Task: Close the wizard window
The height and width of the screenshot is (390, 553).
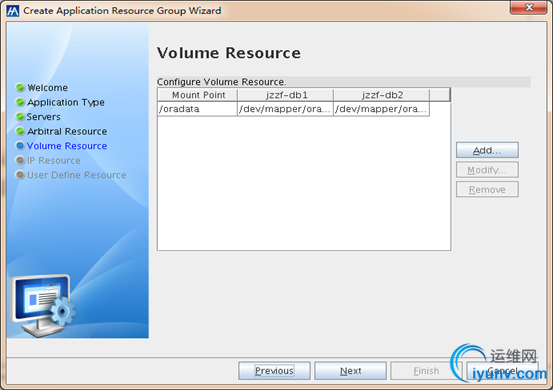Action: click(528, 7)
